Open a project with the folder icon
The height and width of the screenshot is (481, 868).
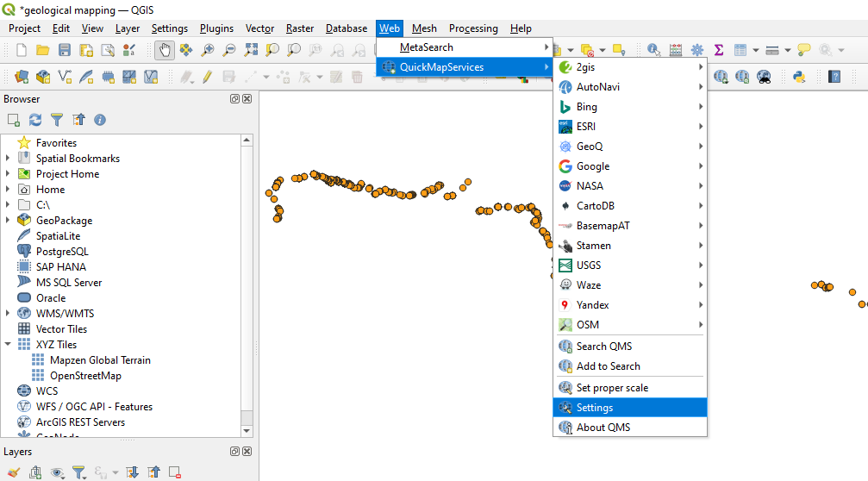tap(42, 50)
